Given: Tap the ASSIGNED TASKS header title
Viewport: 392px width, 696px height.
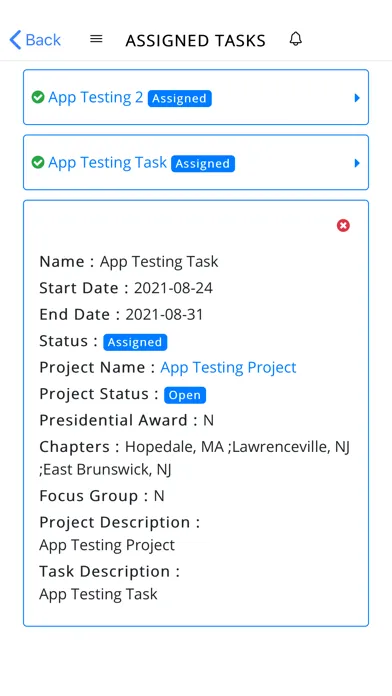Looking at the screenshot, I should point(195,40).
